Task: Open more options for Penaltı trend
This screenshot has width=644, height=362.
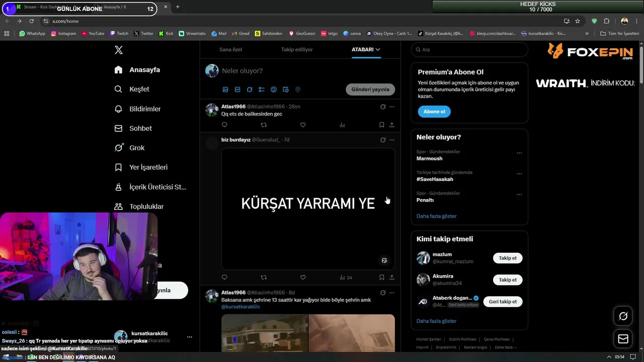Action: click(x=519, y=195)
